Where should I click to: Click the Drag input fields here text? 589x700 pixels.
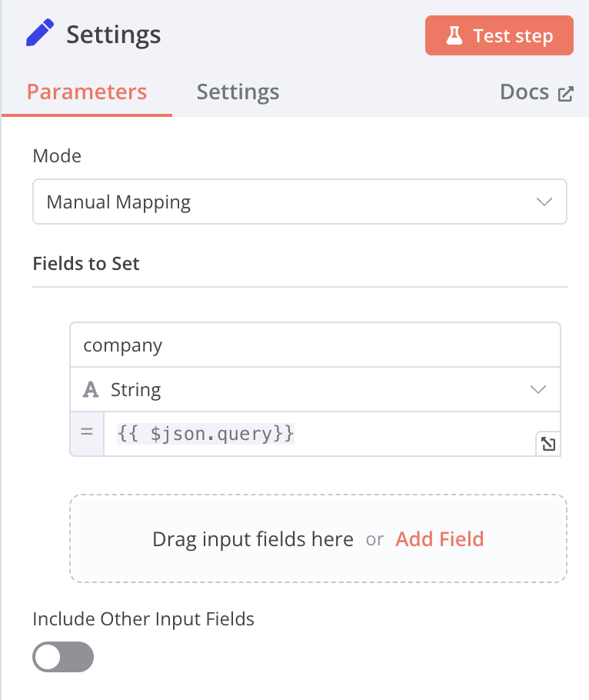pyautogui.click(x=253, y=539)
